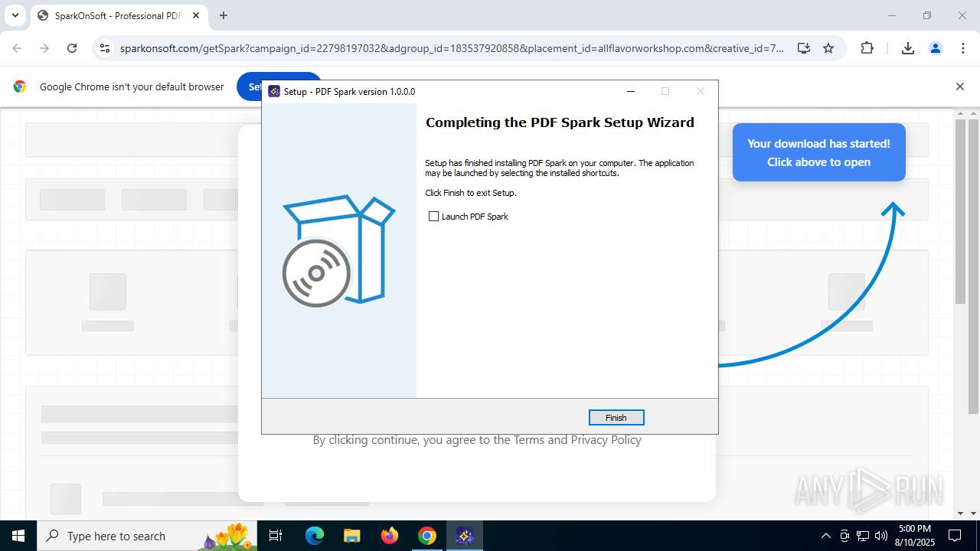
Task: Close the SparkOnSoft tab
Action: [195, 15]
